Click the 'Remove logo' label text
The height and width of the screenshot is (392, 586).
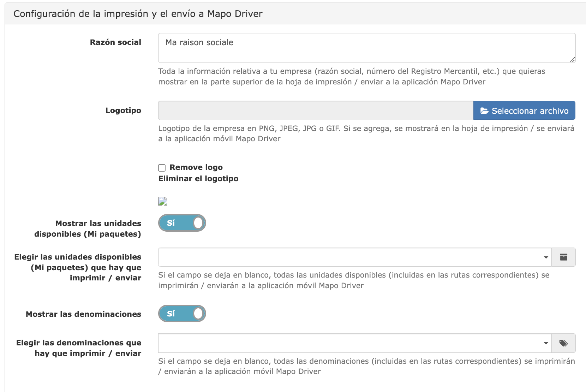[x=196, y=167]
